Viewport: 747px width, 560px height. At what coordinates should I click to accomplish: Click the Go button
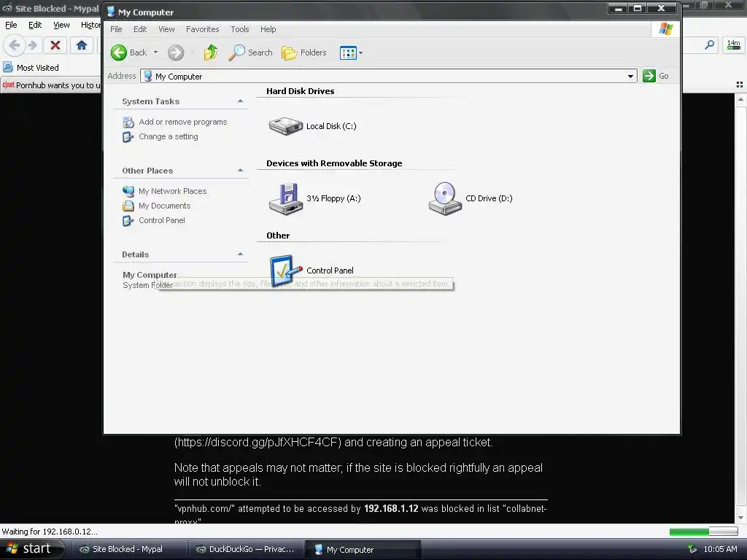click(x=656, y=76)
